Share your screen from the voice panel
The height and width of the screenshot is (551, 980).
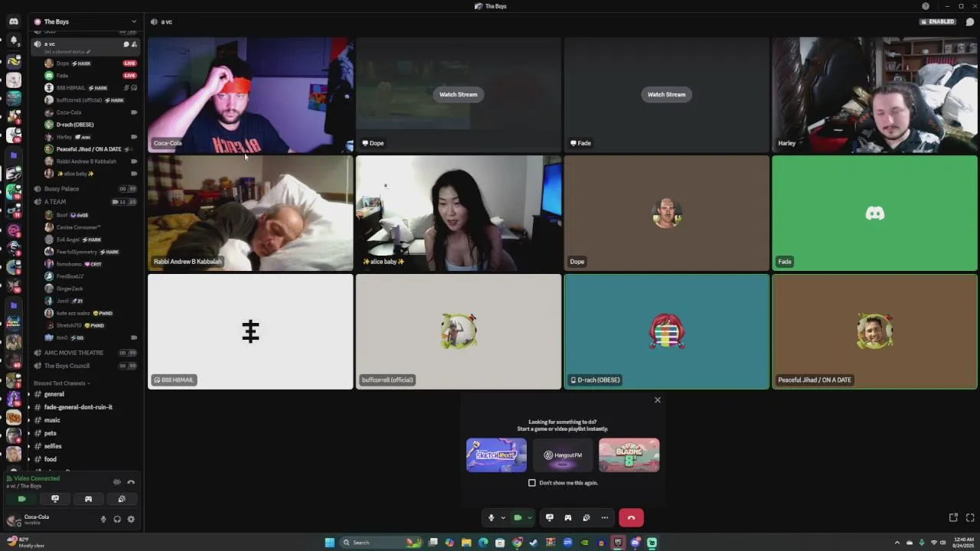[x=55, y=499]
